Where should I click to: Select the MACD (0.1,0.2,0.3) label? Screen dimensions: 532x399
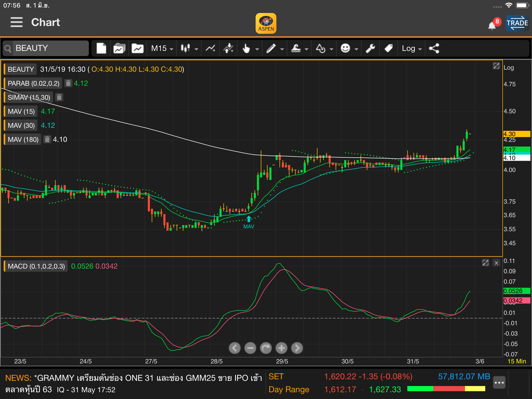click(36, 266)
